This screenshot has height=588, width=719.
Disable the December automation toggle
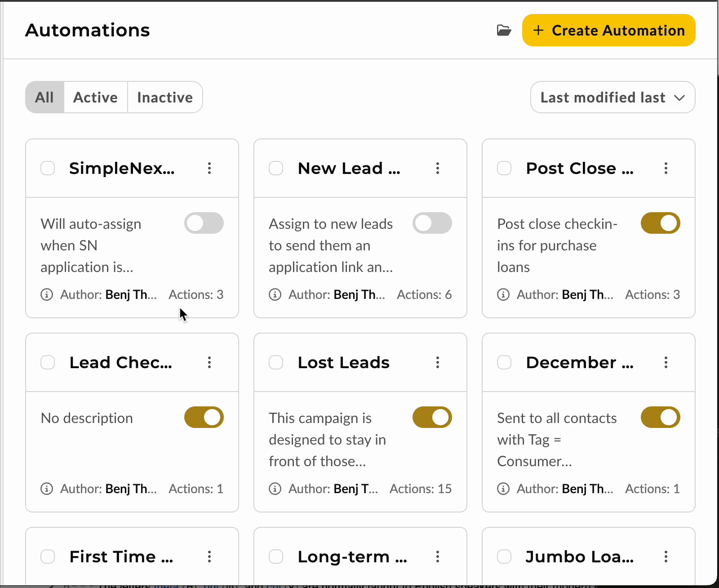pyautogui.click(x=661, y=417)
